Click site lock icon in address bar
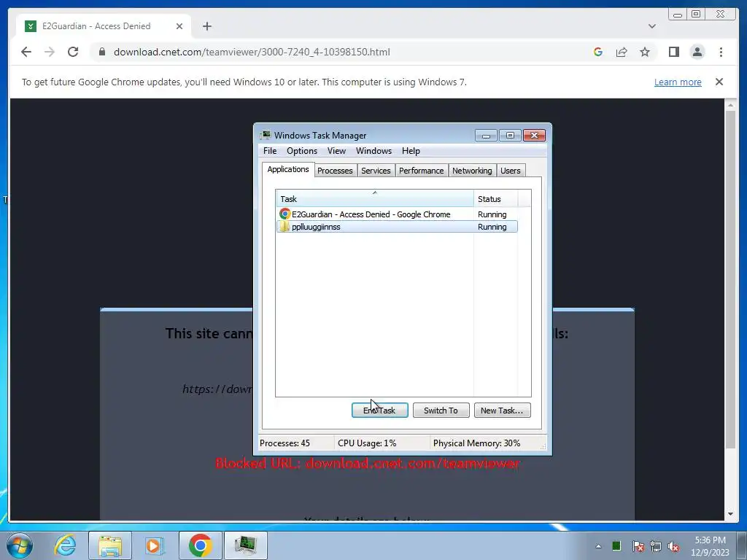747x560 pixels. point(102,52)
